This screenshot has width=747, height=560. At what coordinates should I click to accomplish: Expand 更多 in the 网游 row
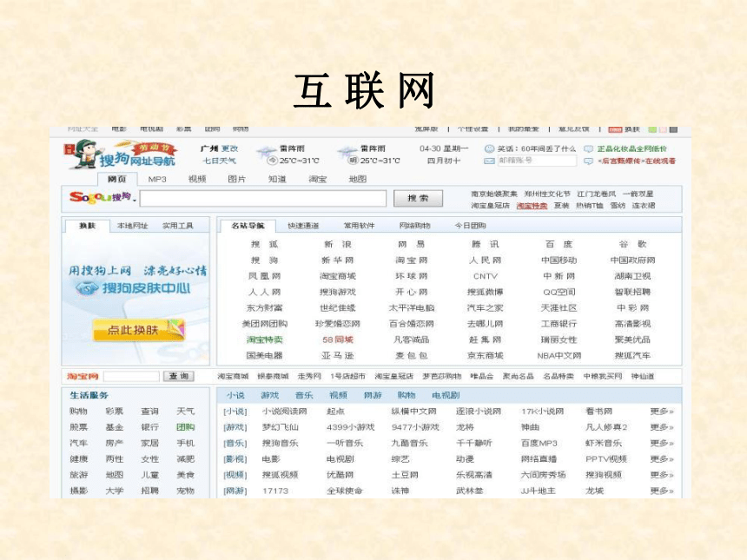[x=662, y=491]
